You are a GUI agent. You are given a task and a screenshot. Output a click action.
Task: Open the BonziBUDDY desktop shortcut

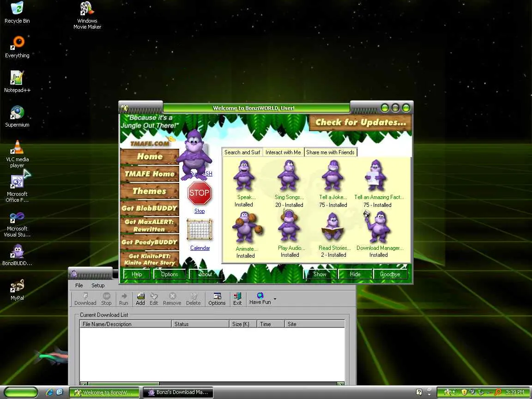(x=17, y=255)
